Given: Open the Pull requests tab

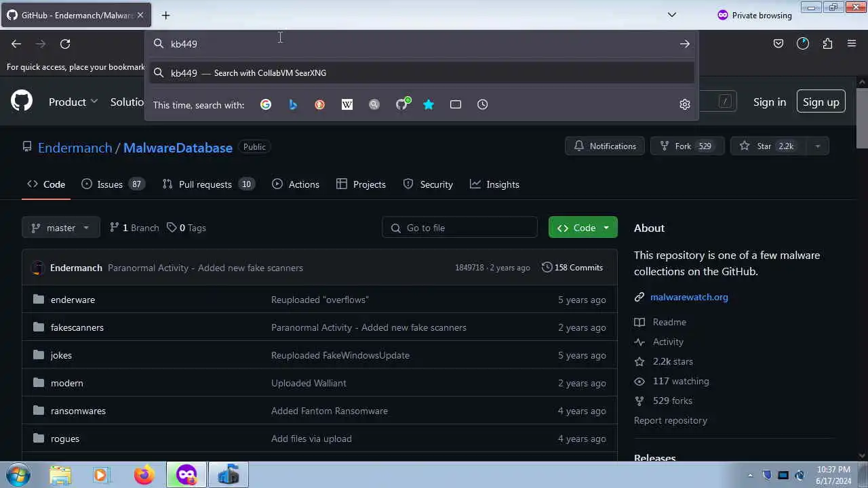Looking at the screenshot, I should coord(208,184).
